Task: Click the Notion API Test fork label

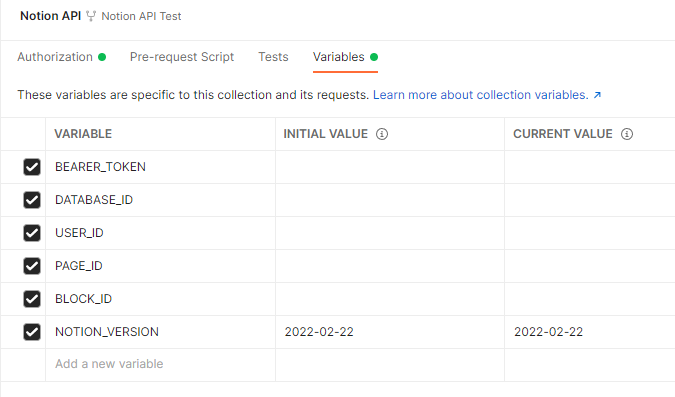Action: (141, 16)
